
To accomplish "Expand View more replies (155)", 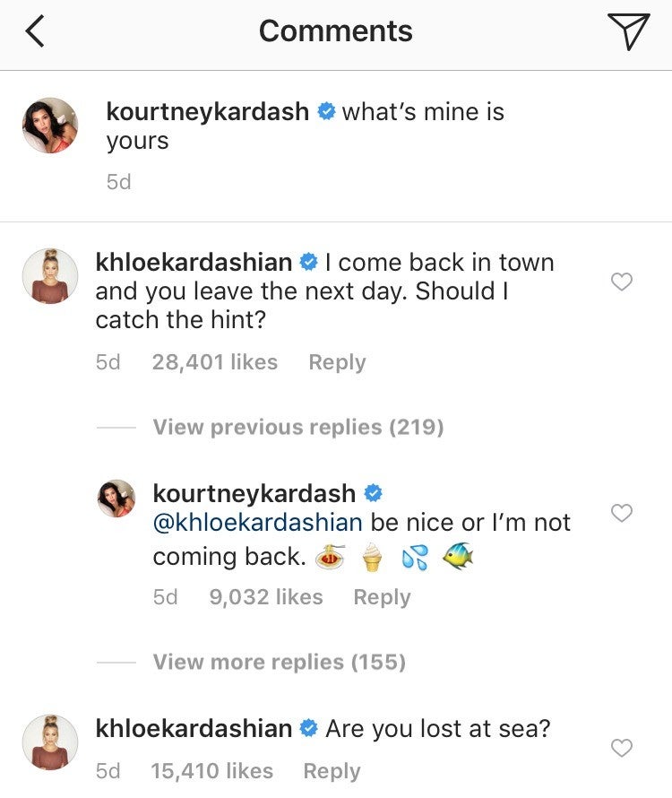I will [279, 662].
